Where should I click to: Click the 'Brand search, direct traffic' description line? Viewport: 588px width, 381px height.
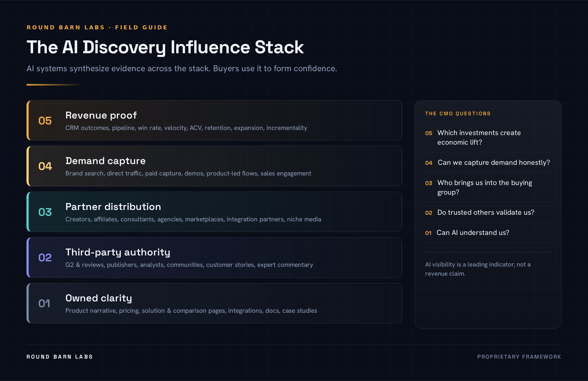point(188,173)
